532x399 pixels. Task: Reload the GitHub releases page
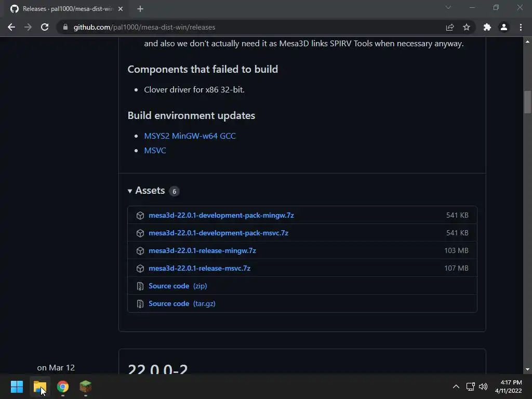pyautogui.click(x=45, y=27)
